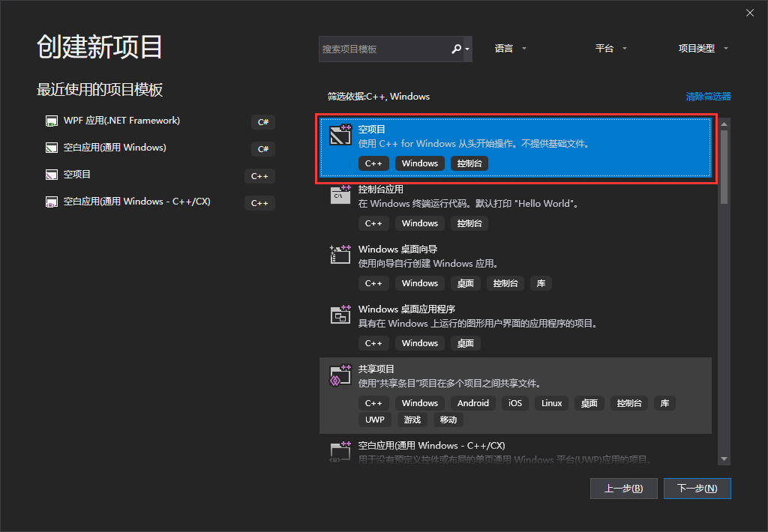Image resolution: width=768 pixels, height=532 pixels.
Task: Click the 控制台 tag under Windows 桌面向导
Action: (x=505, y=283)
